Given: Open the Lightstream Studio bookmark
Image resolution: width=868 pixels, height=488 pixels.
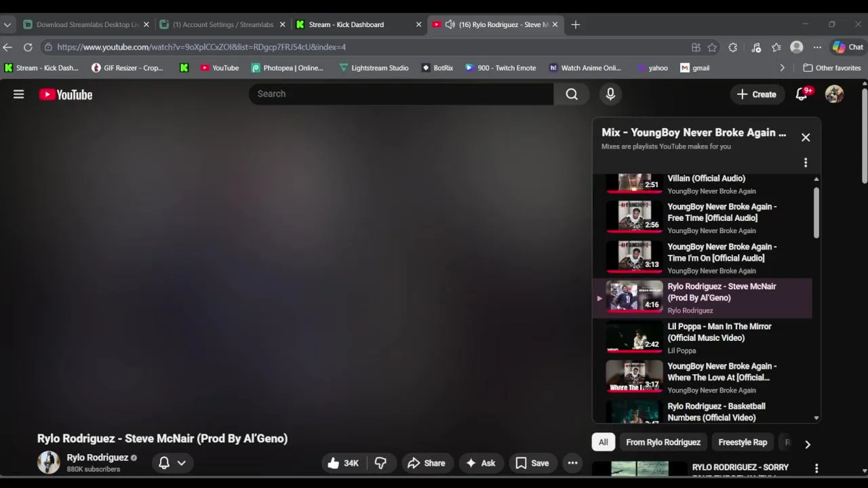Looking at the screenshot, I should pyautogui.click(x=374, y=68).
